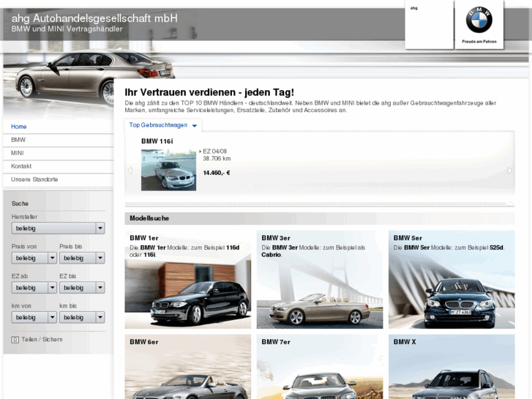Open Unsere Standorte menu item
Screen dimensions: 532x399
tap(34, 179)
